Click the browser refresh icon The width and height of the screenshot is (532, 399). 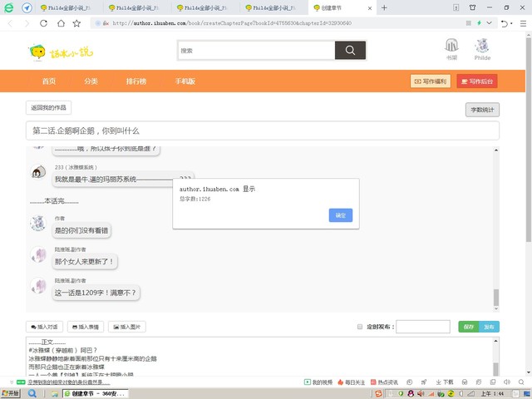point(57,23)
